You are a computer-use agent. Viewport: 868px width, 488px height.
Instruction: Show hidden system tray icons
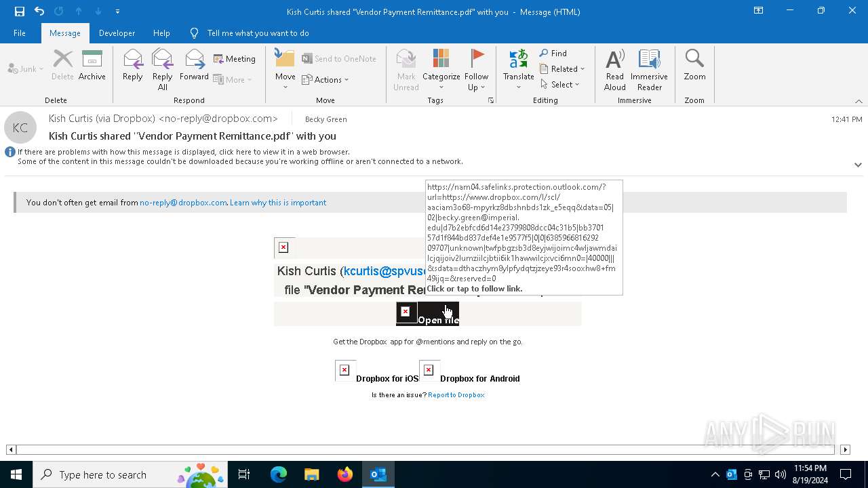(x=715, y=474)
